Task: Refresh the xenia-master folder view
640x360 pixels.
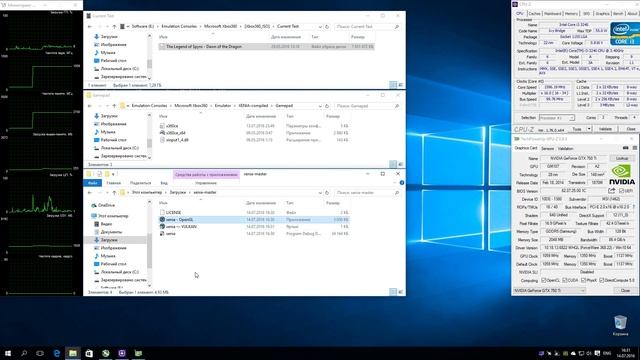Action: (327, 193)
